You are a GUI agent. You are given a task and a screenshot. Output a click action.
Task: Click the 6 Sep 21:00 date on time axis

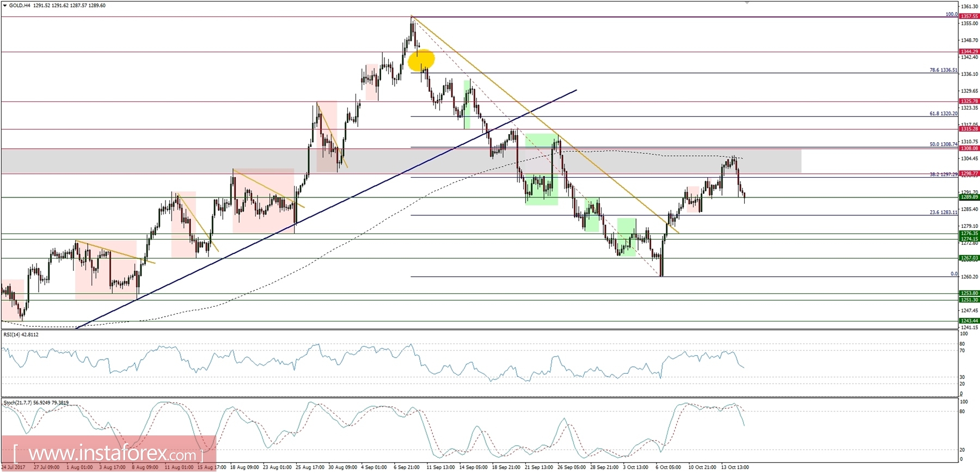(x=407, y=468)
